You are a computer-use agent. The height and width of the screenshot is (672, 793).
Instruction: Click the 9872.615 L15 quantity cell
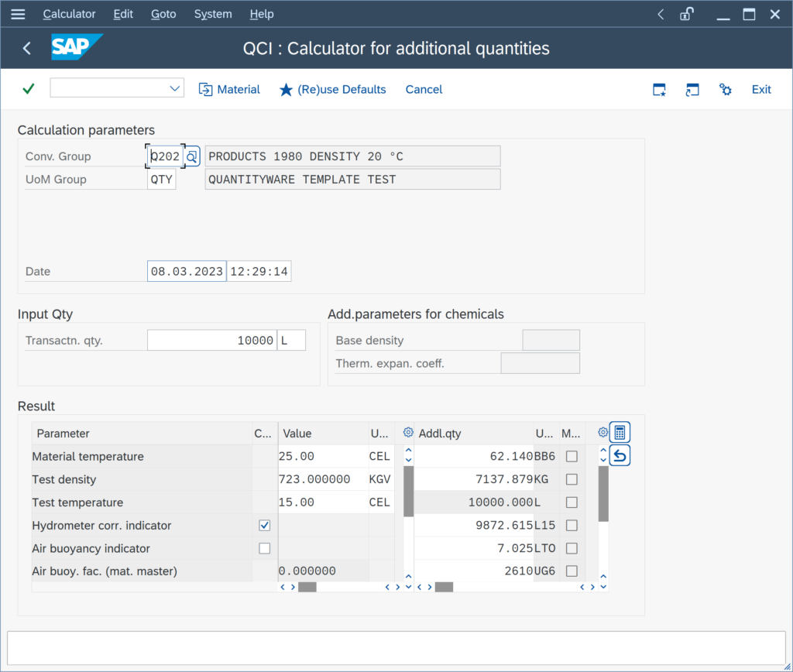[x=474, y=526]
